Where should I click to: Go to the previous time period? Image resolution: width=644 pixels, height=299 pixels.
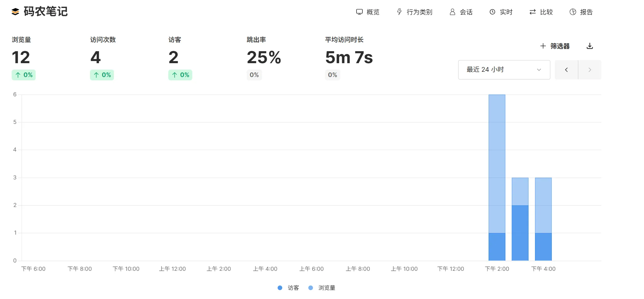pos(566,70)
